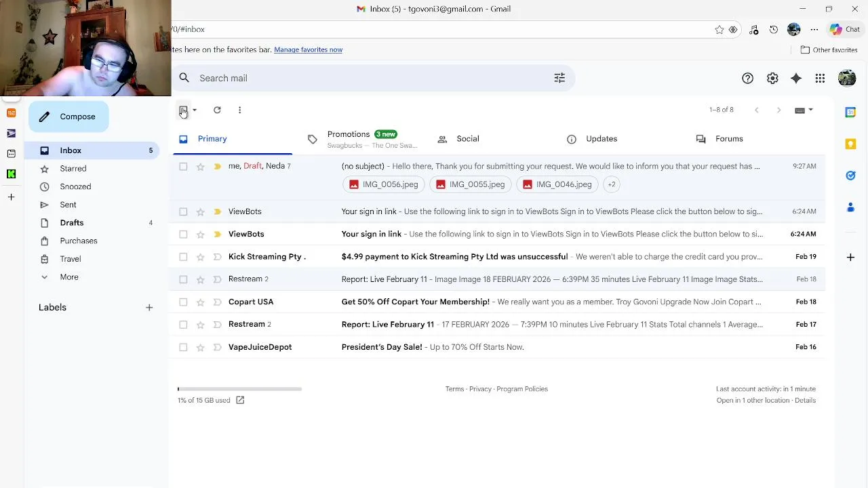Open the Forums tab
Image resolution: width=868 pixels, height=488 pixels.
click(729, 139)
